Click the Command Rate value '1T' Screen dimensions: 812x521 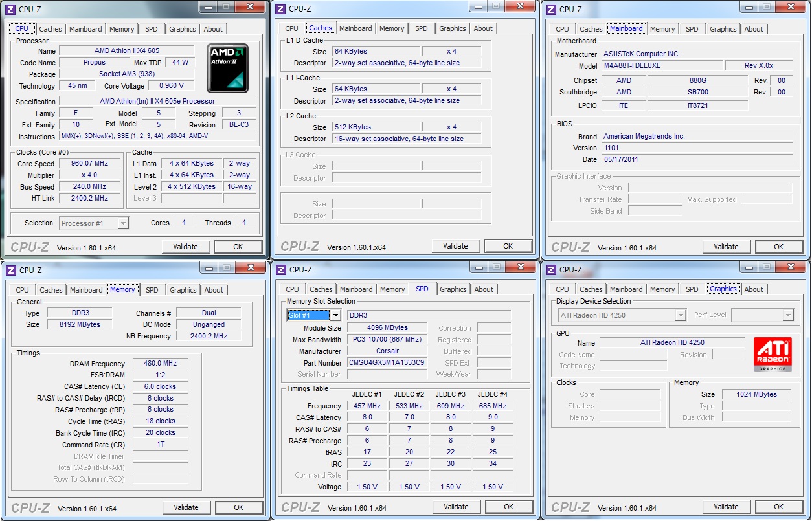point(161,445)
